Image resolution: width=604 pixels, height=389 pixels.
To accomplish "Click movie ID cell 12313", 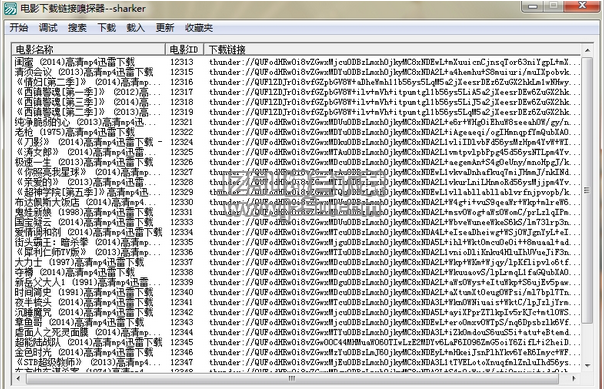I will click(x=182, y=62).
